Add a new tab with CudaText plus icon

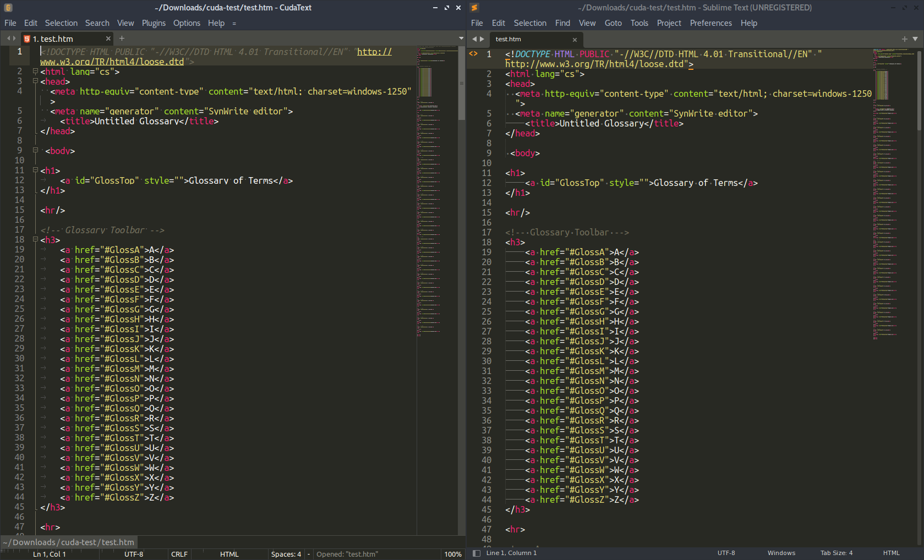(x=122, y=39)
